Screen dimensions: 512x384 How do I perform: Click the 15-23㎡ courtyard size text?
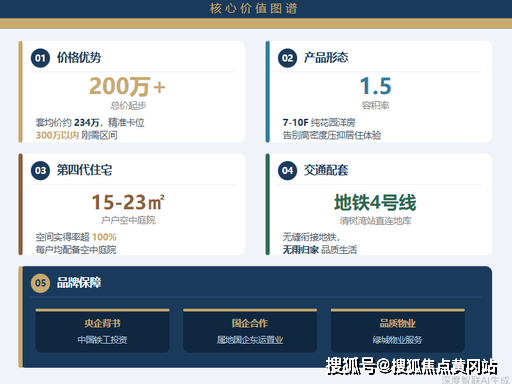click(x=128, y=202)
